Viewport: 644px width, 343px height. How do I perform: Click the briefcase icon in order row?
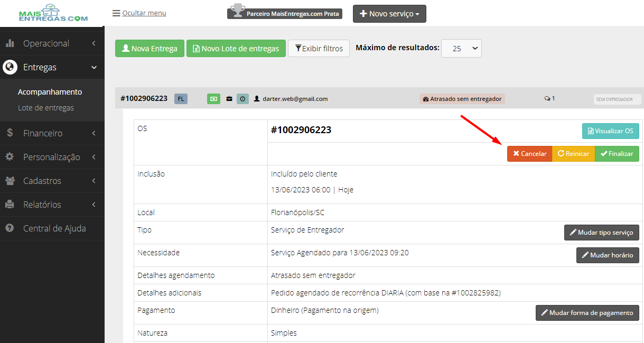(229, 99)
